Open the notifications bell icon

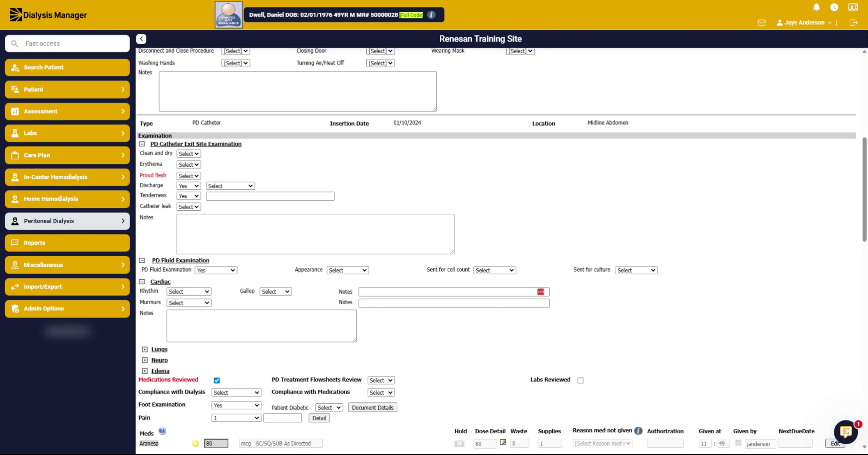[x=816, y=7]
